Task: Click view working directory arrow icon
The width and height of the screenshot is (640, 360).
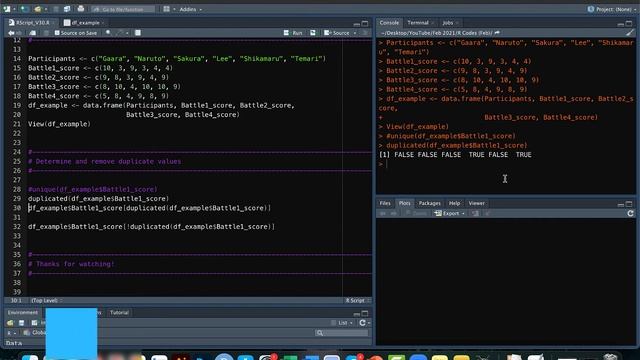Action: click(497, 33)
